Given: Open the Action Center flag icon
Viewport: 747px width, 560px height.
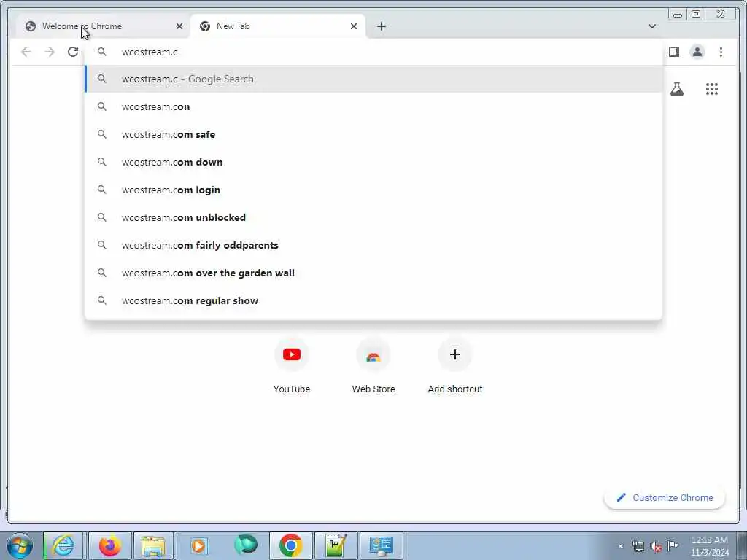Looking at the screenshot, I should [x=673, y=545].
